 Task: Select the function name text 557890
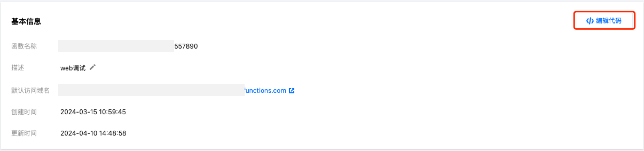tap(186, 46)
